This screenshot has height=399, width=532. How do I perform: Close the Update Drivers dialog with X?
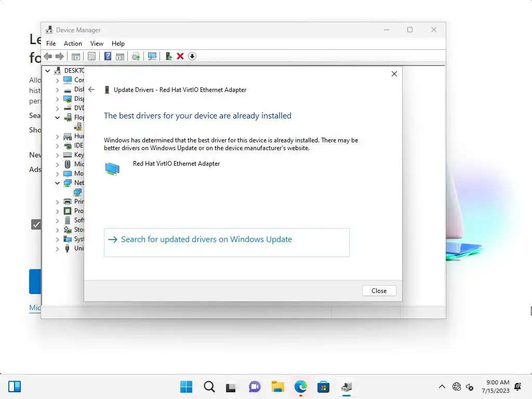click(394, 74)
